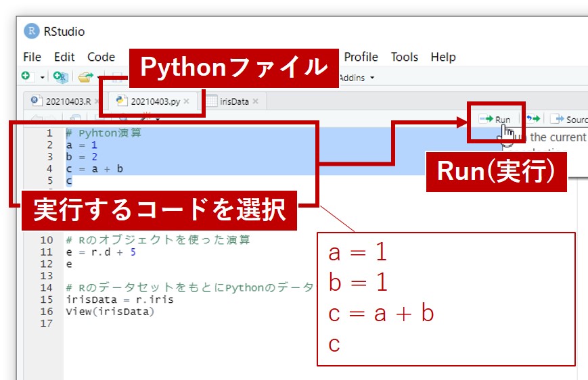Select the 20210403.py tab
Image resolution: width=588 pixels, height=380 pixels.
pyautogui.click(x=154, y=101)
